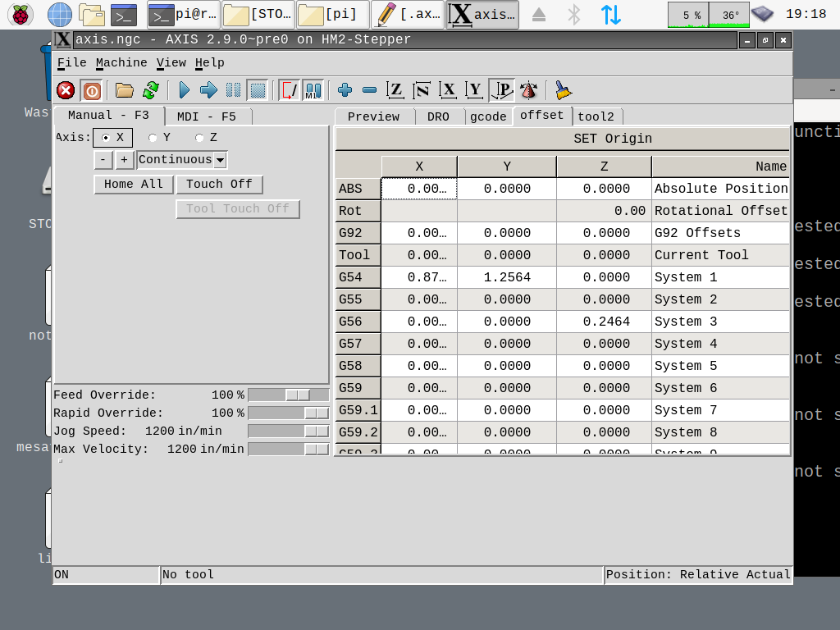Adjust the Jog Speed slider
This screenshot has height=630, width=840.
click(x=288, y=431)
